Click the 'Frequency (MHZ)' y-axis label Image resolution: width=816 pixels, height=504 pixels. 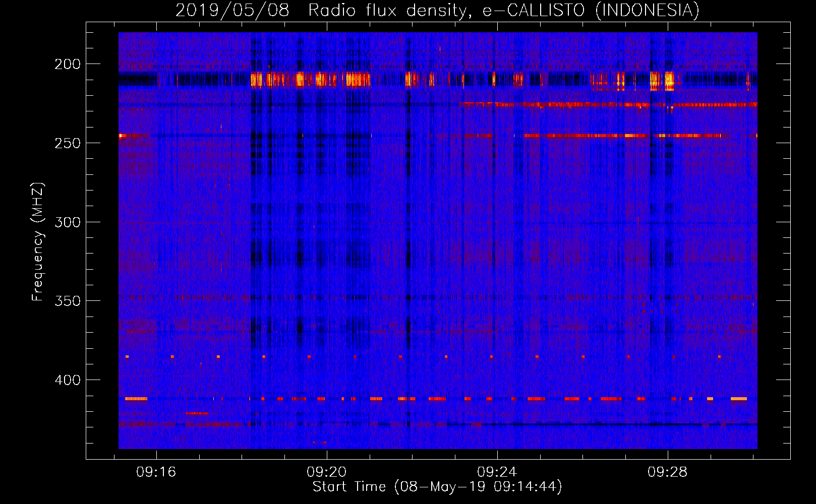(38, 241)
